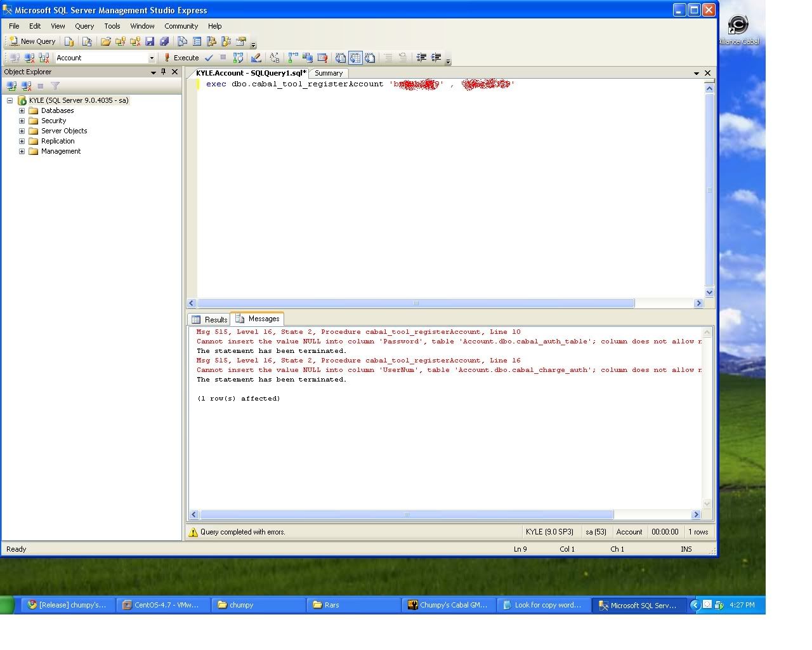Switch to the Results tab
The image size is (812, 650).
[x=210, y=319]
